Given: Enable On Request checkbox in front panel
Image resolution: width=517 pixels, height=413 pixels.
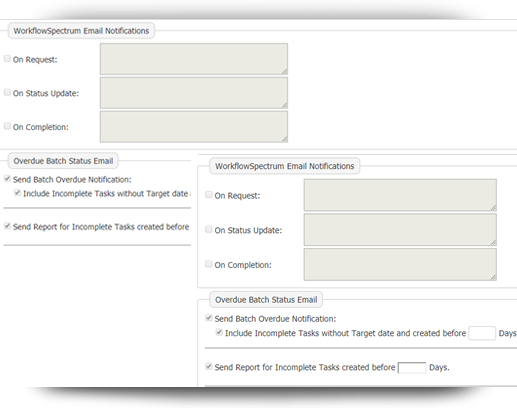Looking at the screenshot, I should [x=209, y=195].
